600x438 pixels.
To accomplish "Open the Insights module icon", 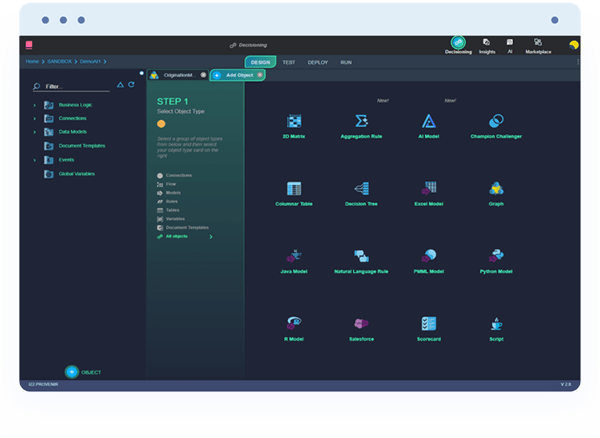I will [486, 42].
